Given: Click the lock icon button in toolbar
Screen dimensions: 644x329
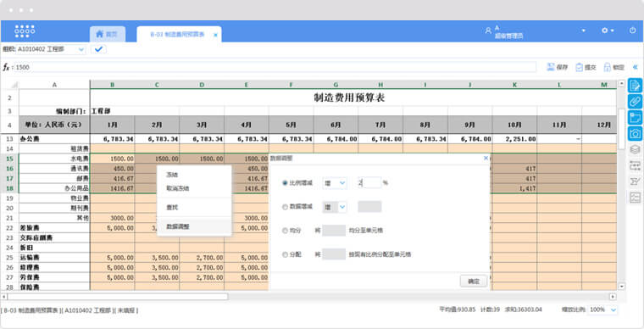Looking at the screenshot, I should 613,67.
